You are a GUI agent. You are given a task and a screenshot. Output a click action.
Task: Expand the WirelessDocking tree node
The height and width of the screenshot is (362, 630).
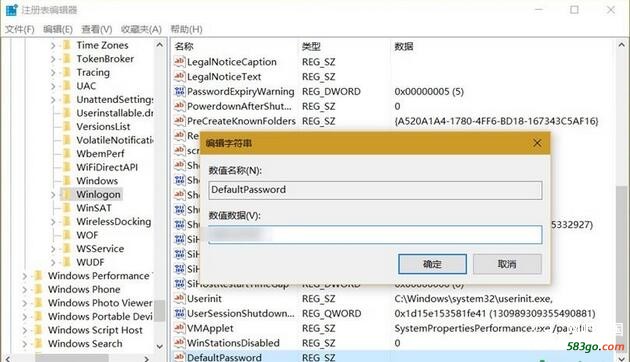click(x=53, y=222)
